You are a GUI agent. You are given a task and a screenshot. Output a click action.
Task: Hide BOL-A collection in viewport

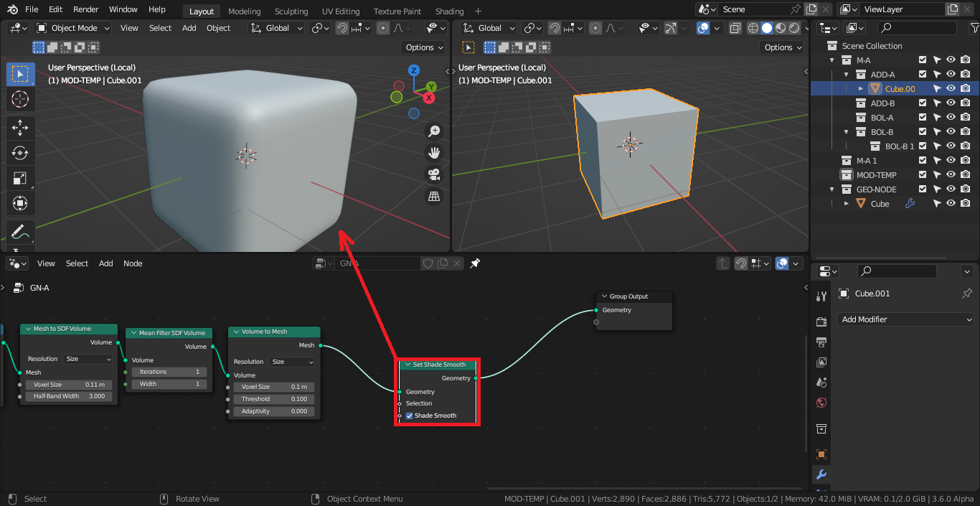pyautogui.click(x=951, y=117)
